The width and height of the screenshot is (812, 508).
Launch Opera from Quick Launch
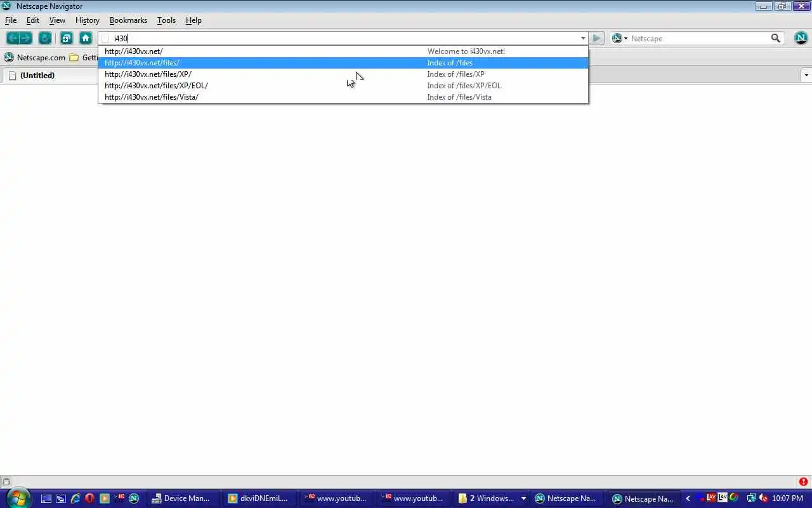(89, 498)
